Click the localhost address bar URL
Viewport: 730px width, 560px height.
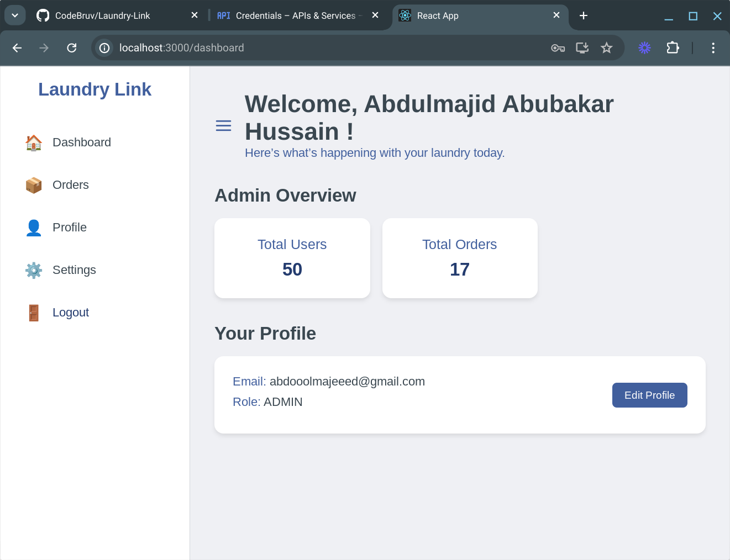click(181, 48)
